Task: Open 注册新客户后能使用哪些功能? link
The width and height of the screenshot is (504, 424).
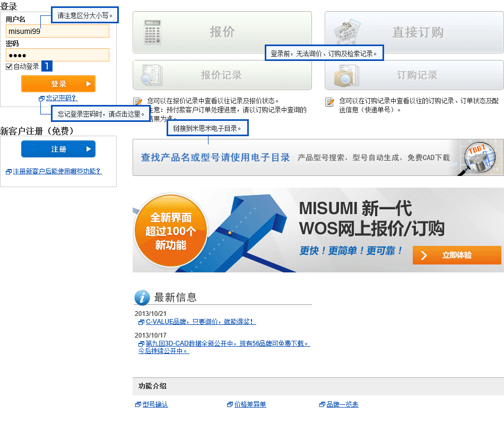Action: (57, 171)
